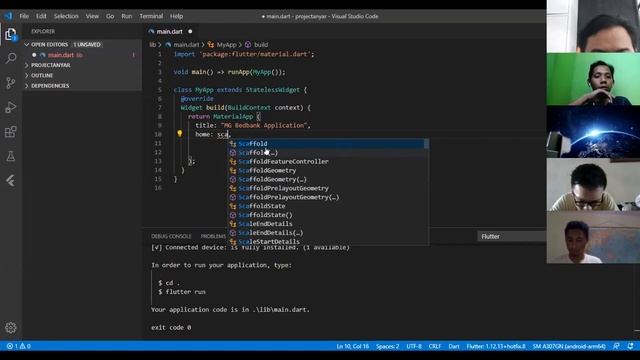Select ScaleEndDetails class suggestion
Screen dimensions: 640x360
(326, 224)
